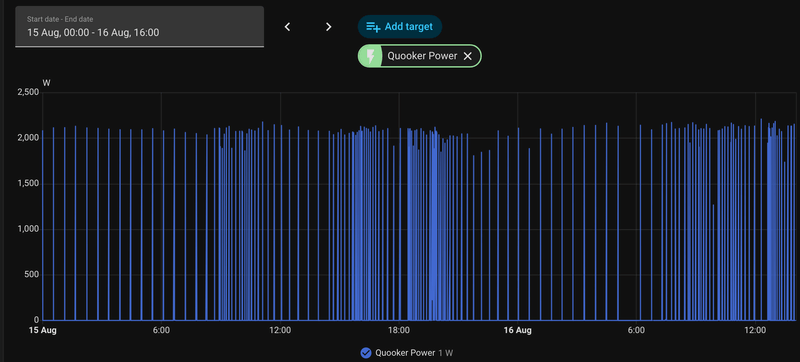Click the Add target button
This screenshot has height=362, width=800.
[x=399, y=27]
